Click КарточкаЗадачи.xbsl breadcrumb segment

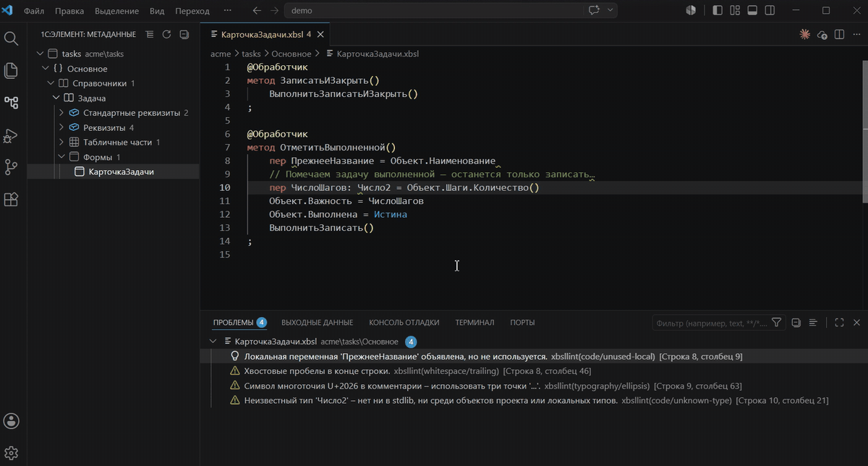(378, 54)
